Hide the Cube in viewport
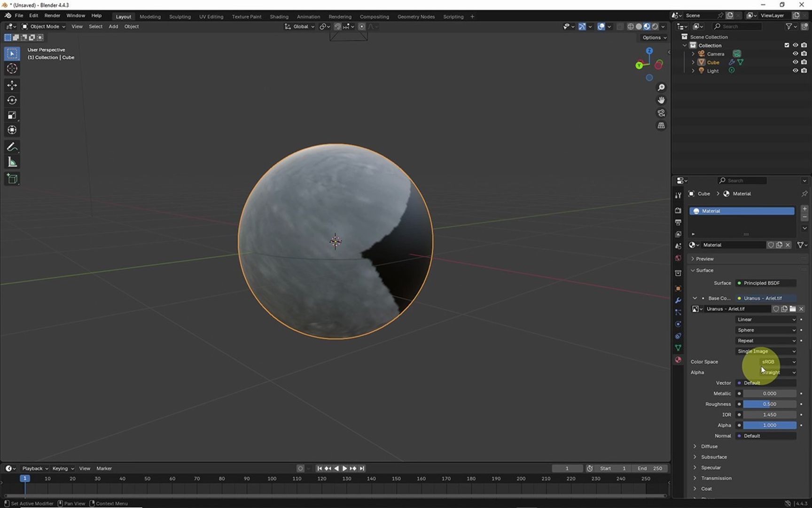 tap(795, 62)
